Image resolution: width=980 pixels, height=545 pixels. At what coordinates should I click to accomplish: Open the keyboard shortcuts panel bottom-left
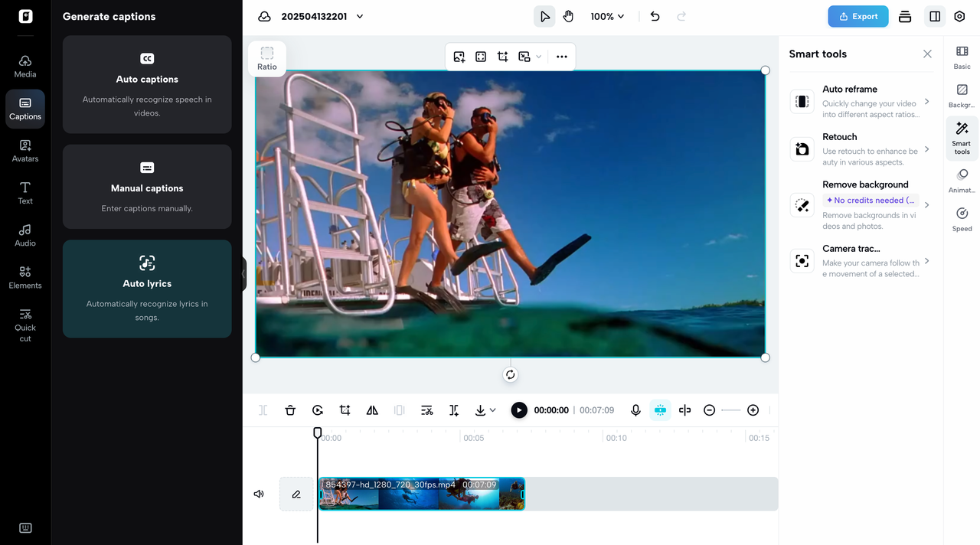[25, 527]
